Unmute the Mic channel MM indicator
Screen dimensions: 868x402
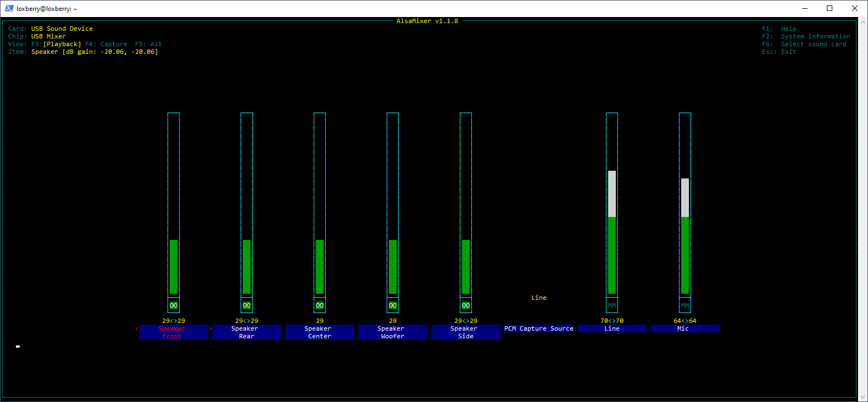(685, 305)
